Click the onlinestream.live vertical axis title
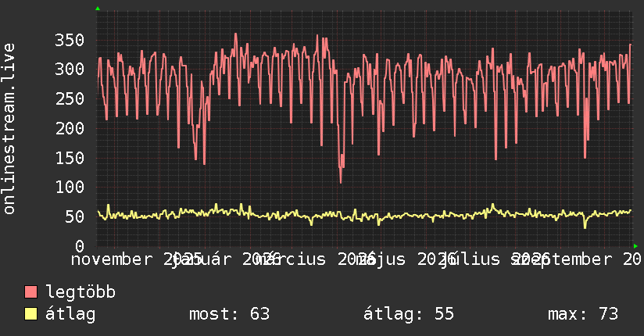 point(9,129)
